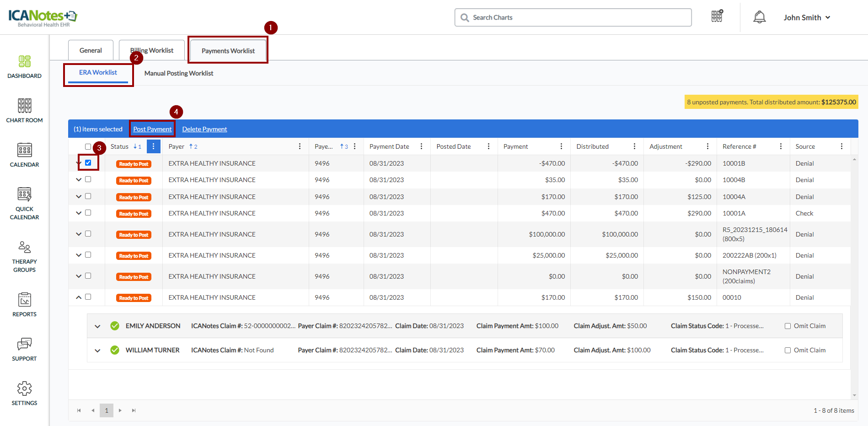
Task: Select the Manual Posting Worklist tab
Action: [x=178, y=73]
